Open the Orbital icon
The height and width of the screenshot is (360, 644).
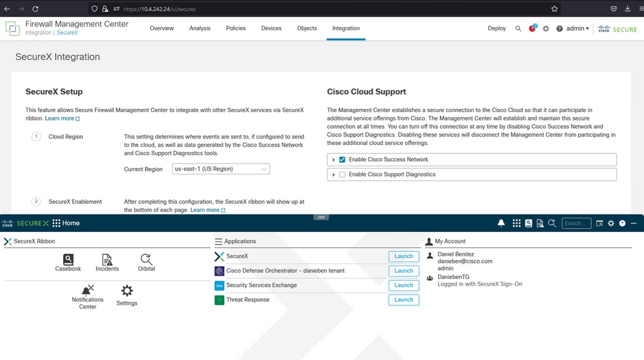tap(146, 262)
